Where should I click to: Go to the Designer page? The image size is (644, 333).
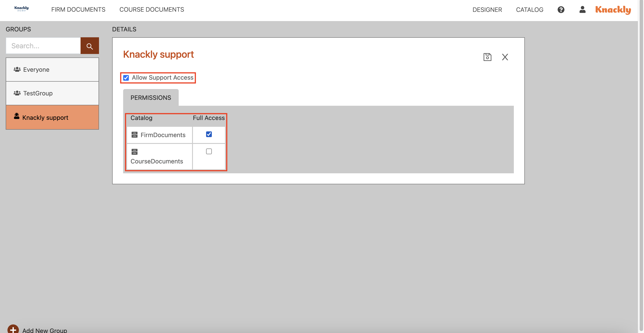click(x=487, y=10)
